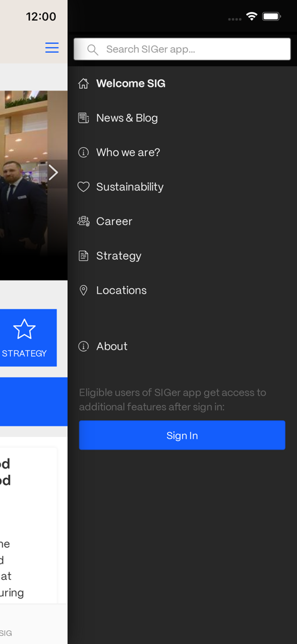The height and width of the screenshot is (644, 297).
Task: Click the map pin icon beside Locations
Action: click(84, 291)
